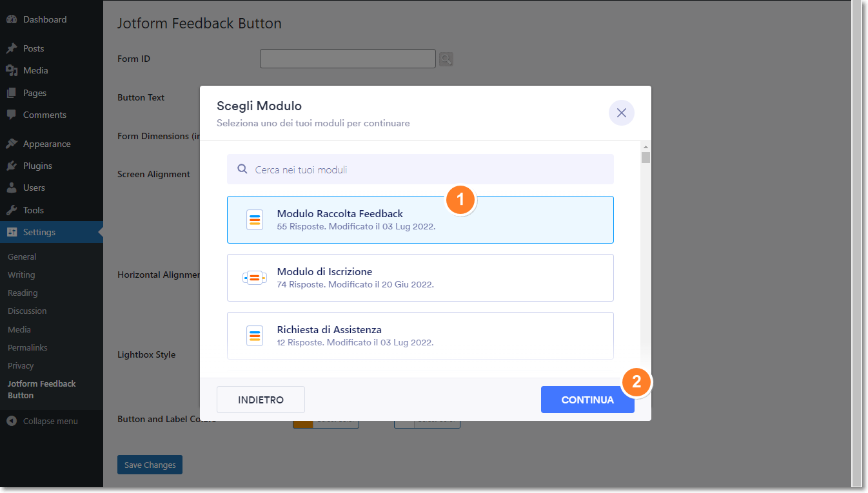Click the Form ID text field

[x=348, y=59]
